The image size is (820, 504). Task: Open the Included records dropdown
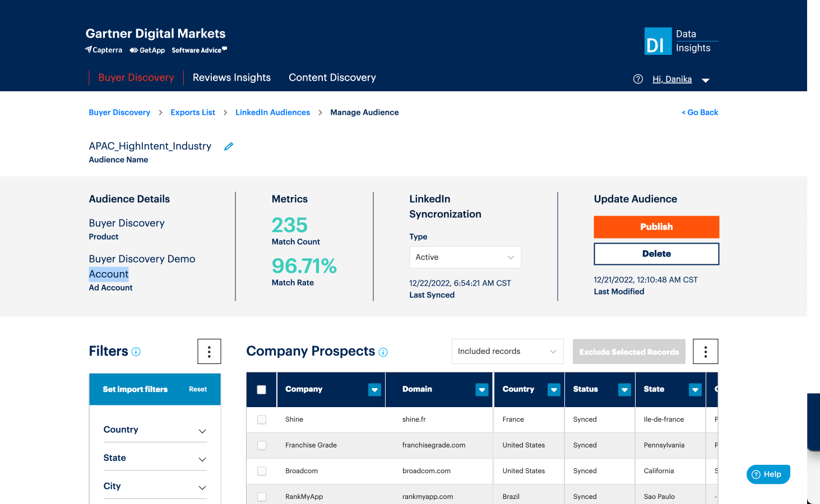pos(507,351)
